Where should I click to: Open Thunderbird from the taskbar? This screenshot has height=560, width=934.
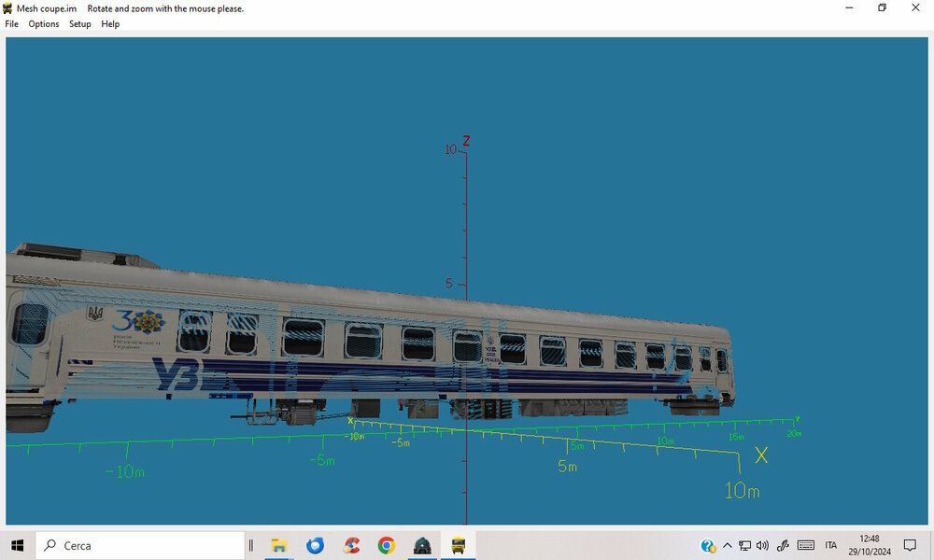click(x=315, y=545)
